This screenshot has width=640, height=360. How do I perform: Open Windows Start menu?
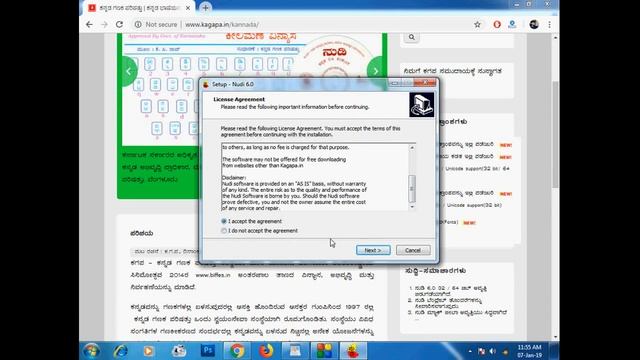(x=91, y=351)
